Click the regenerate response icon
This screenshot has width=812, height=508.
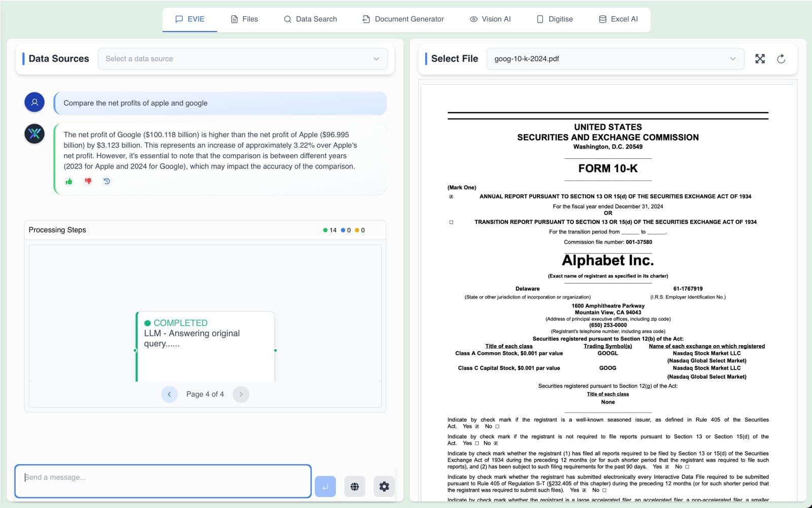pyautogui.click(x=107, y=181)
